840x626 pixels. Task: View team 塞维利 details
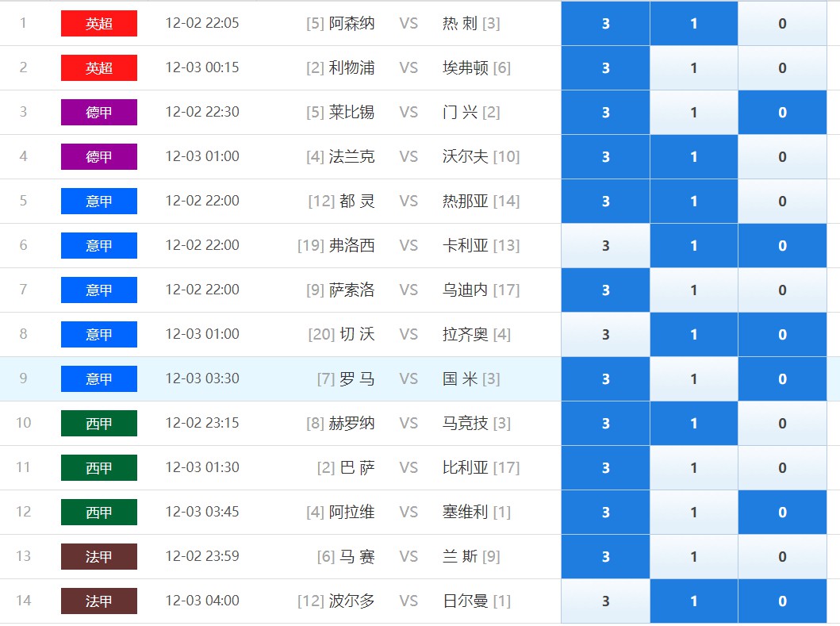click(x=466, y=513)
